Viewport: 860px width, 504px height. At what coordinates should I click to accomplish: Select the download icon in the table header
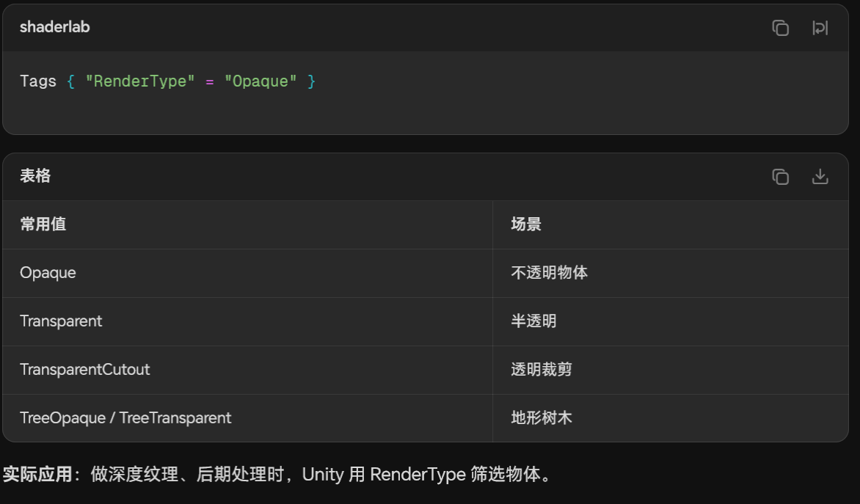[820, 176]
